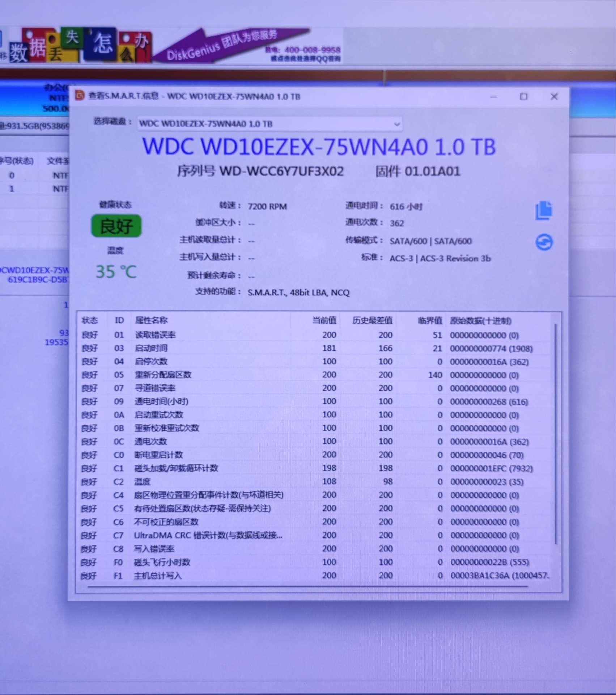Image resolution: width=616 pixels, height=695 pixels.
Task: Select the C5 有待处置扇区数 row
Action: tap(315, 508)
